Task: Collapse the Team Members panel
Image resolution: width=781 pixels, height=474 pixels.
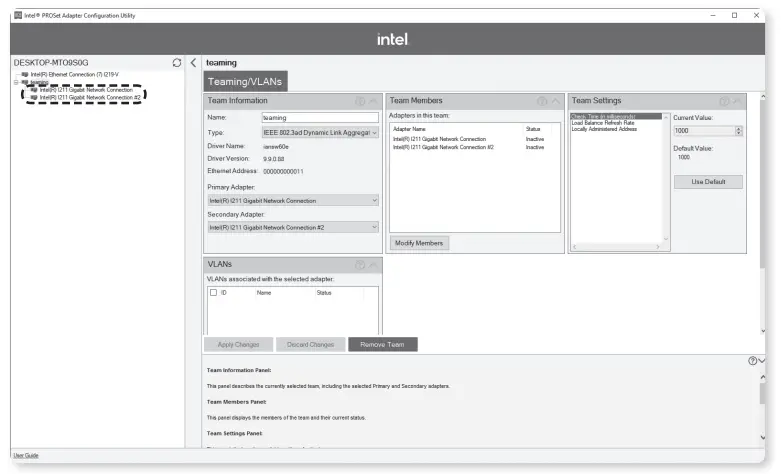Action: pyautogui.click(x=555, y=101)
